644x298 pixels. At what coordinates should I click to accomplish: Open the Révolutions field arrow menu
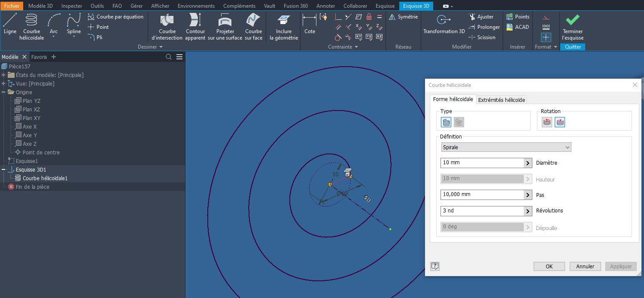[528, 211]
